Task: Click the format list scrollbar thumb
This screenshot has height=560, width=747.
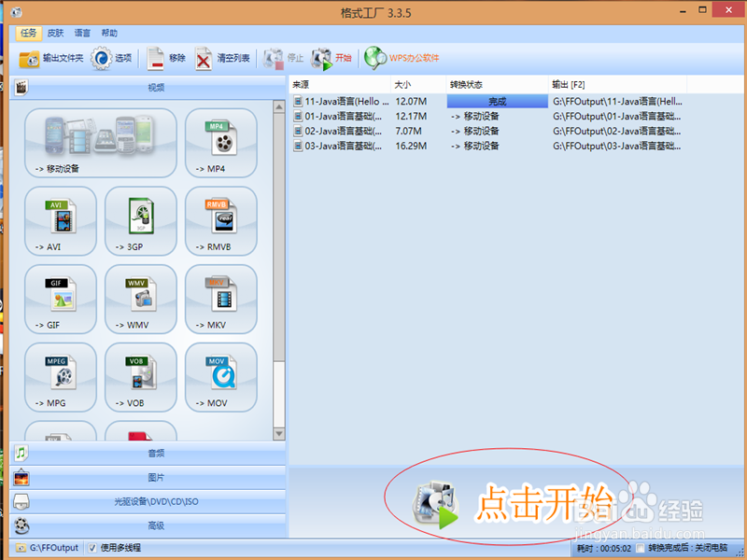Action: point(279,237)
